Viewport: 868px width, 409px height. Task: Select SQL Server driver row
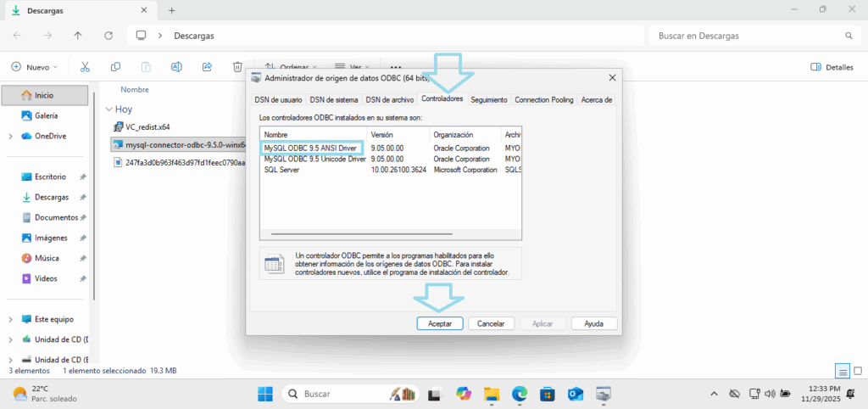pos(391,170)
